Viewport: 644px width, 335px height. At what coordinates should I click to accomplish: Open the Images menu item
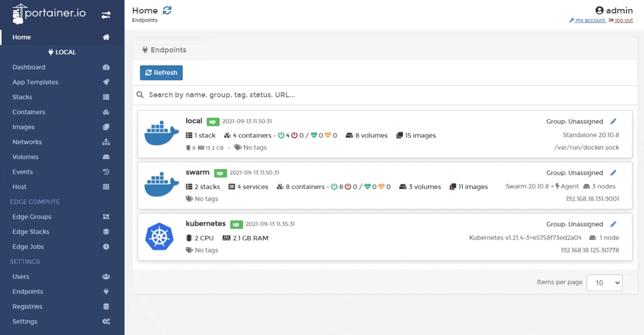[23, 127]
